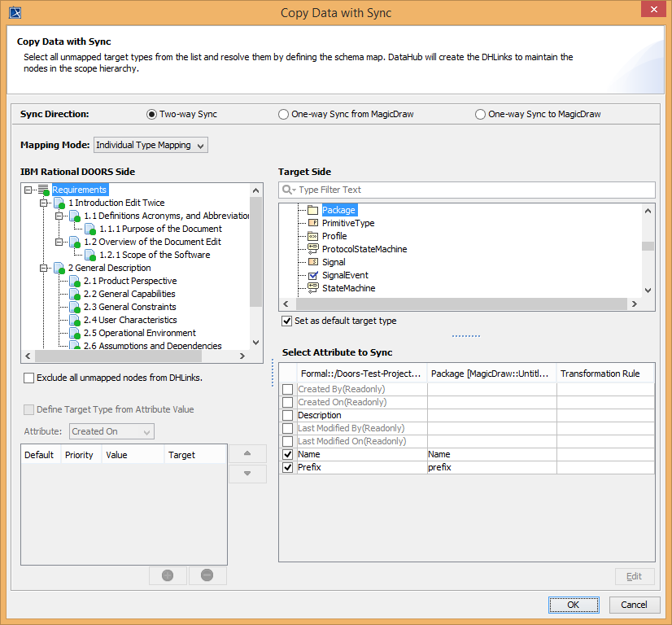Open the Mapping Mode dropdown
Viewport: 672px width, 625px height.
pos(151,145)
